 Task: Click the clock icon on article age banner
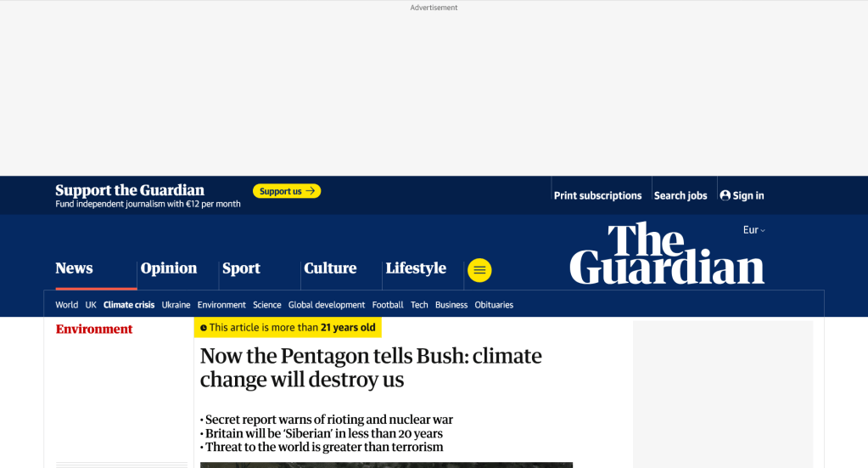pos(204,328)
